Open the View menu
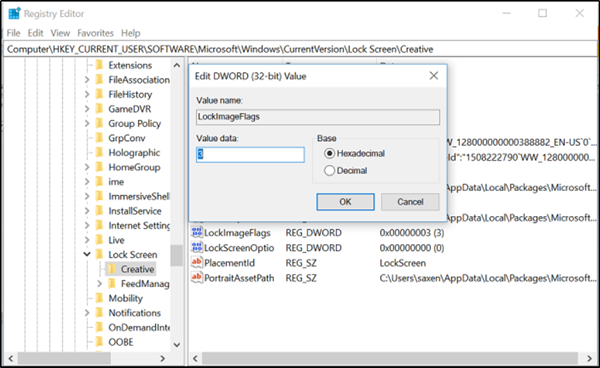This screenshot has height=368, width=600. 60,33
